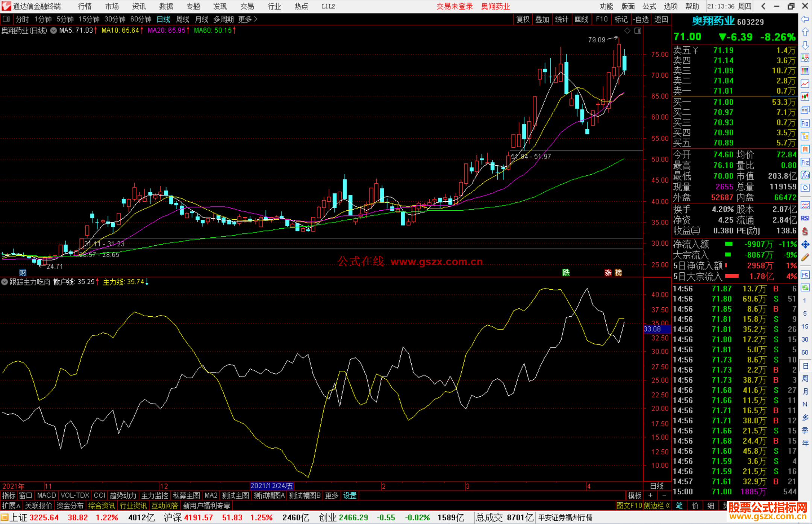The width and height of the screenshot is (812, 524).
Task: Click the red S dollar icon in sidebar
Action: [x=805, y=231]
